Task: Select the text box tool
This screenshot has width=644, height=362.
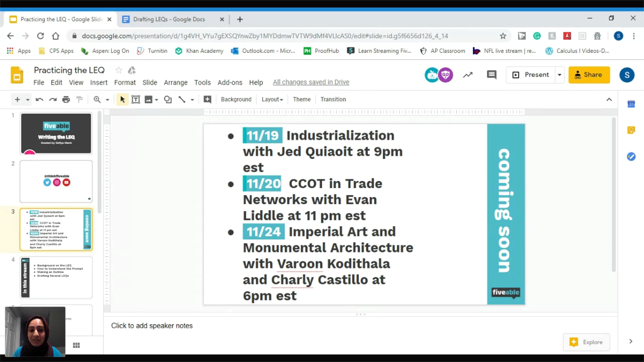Action: point(136,99)
